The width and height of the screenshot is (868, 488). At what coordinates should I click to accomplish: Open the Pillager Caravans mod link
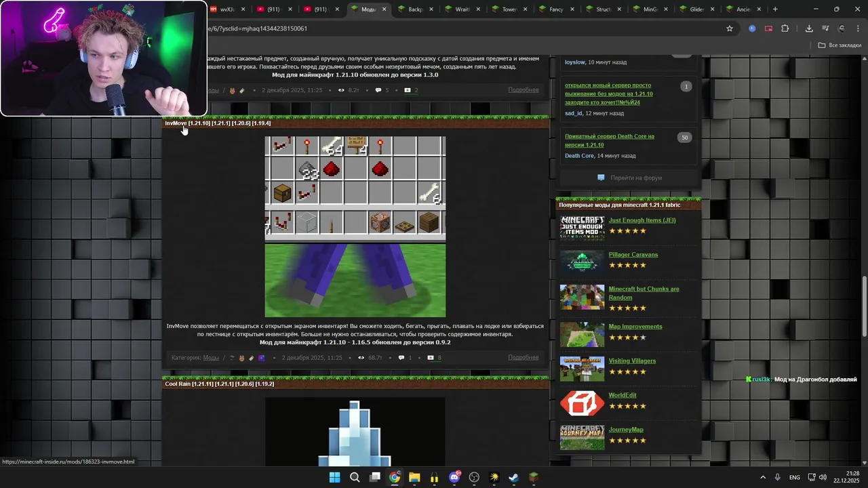633,255
